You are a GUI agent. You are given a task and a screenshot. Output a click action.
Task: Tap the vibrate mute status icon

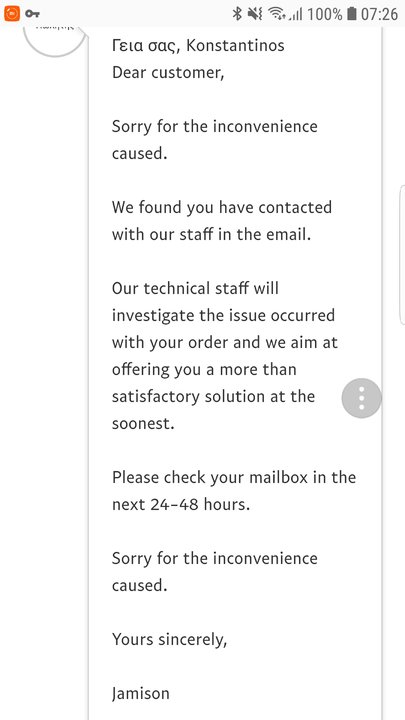pos(254,14)
